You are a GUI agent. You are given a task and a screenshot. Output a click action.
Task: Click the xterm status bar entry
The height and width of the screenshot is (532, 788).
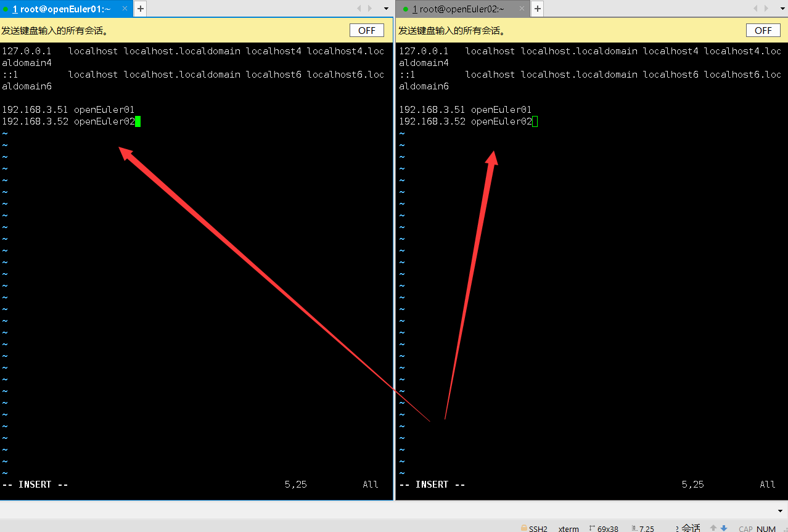(568, 529)
